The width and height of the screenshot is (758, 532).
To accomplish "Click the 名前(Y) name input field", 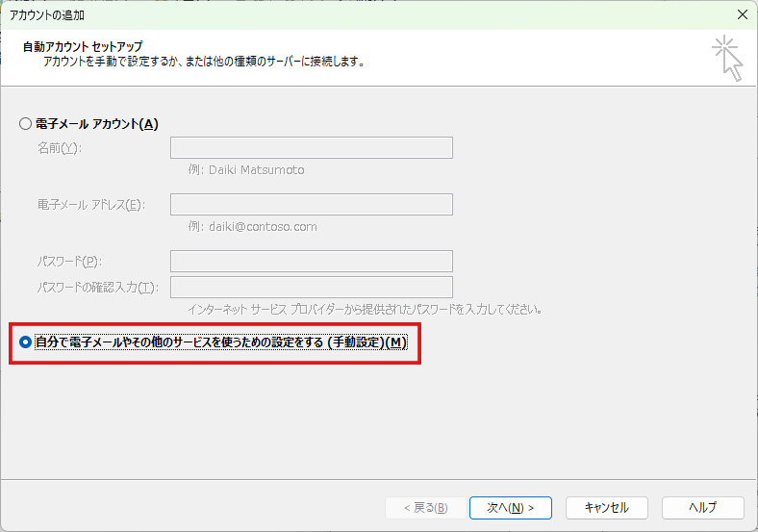I will tap(311, 147).
